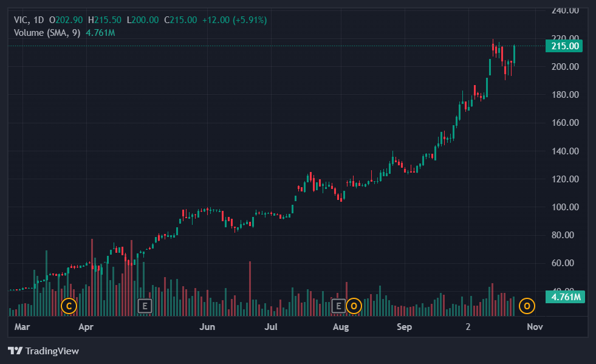The width and height of the screenshot is (596, 364).
Task: Click the gray E marker before June
Action: pyautogui.click(x=145, y=306)
